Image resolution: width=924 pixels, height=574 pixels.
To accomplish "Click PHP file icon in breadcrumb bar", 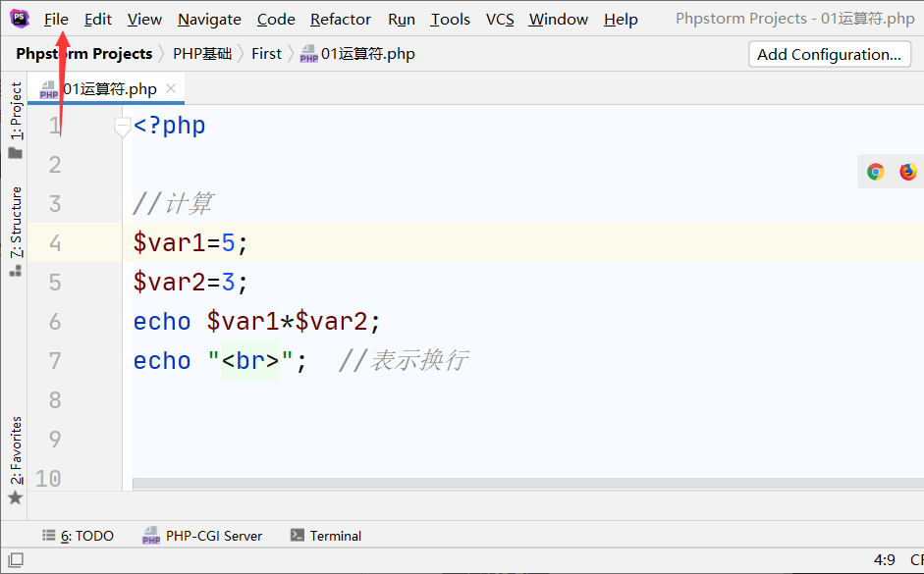I will click(308, 54).
